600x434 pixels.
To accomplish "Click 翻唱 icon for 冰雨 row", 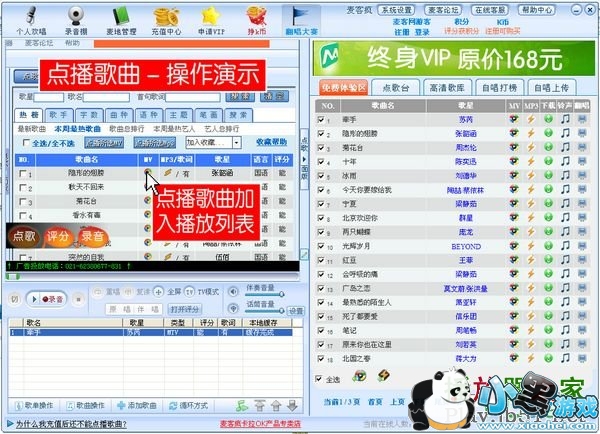I will (x=582, y=176).
